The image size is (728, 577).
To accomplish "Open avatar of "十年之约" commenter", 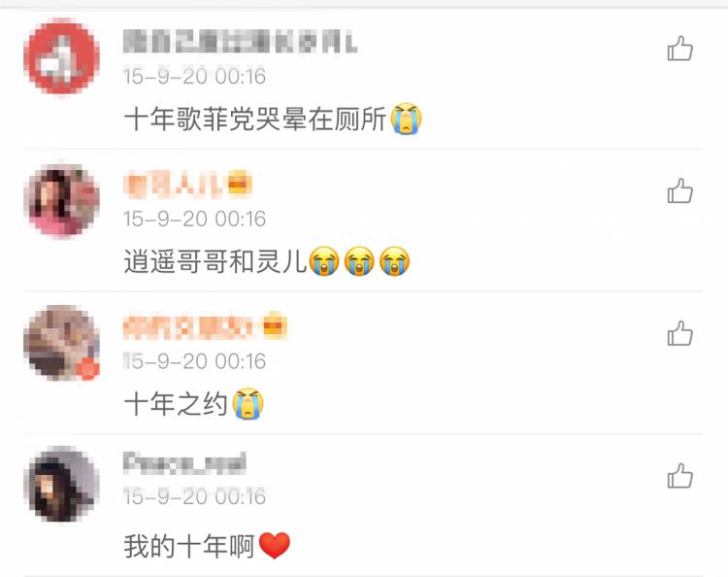I will [61, 343].
